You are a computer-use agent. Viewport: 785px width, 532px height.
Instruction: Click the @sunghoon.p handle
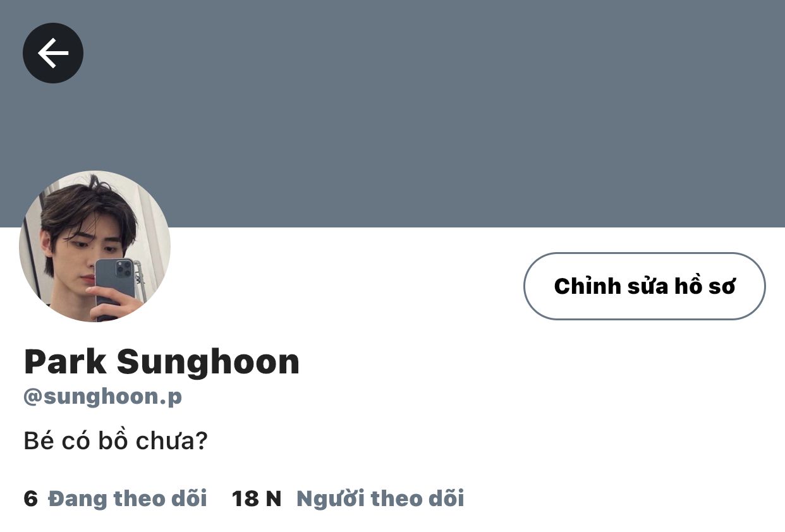(x=103, y=397)
